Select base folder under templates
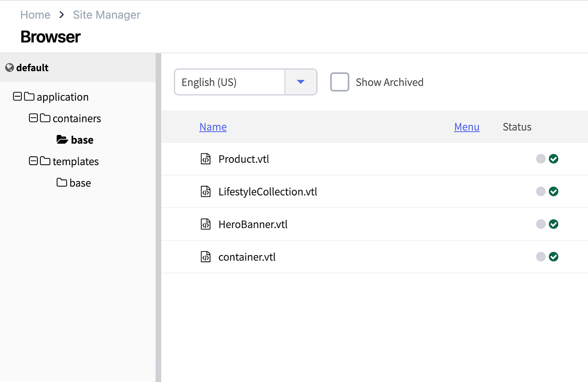The width and height of the screenshot is (588, 382). [x=80, y=183]
